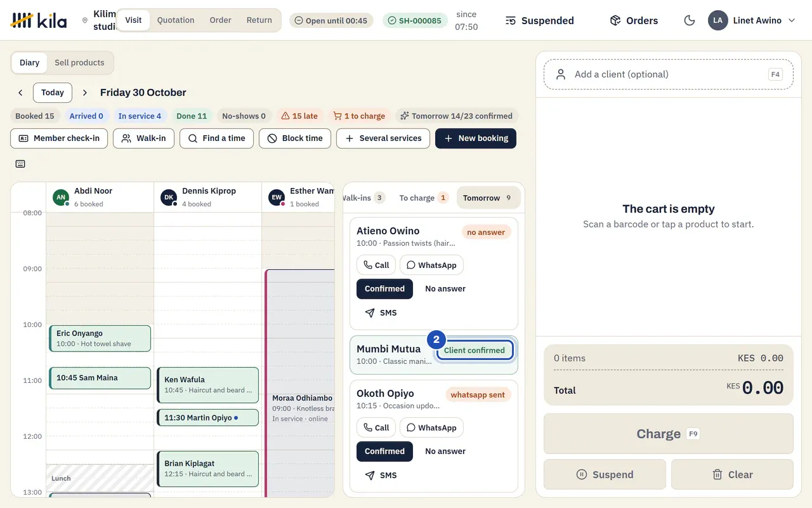
Task: Mark Atieno Owino as No answer
Action: (x=445, y=288)
